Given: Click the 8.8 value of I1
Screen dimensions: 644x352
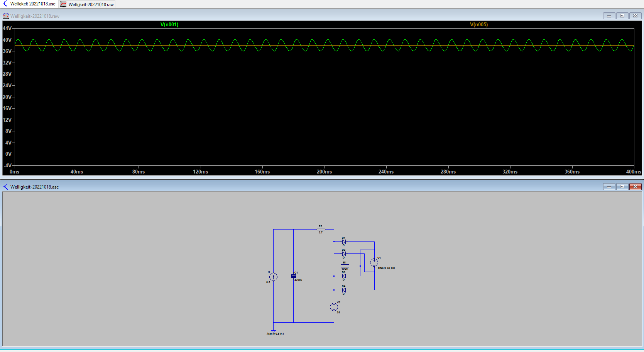Looking at the screenshot, I should coord(268,282).
